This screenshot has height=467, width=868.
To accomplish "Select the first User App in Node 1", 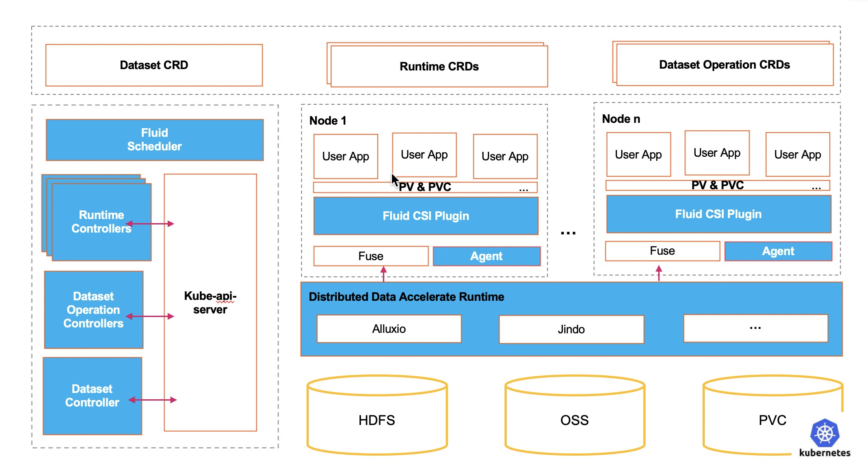I will pyautogui.click(x=346, y=156).
